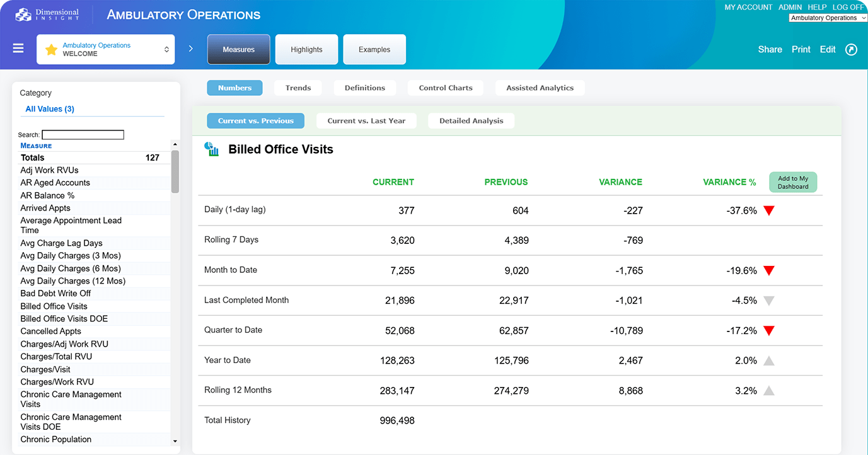868x455 pixels.
Task: Click the gray up arrow for Year to Date
Action: (768, 361)
